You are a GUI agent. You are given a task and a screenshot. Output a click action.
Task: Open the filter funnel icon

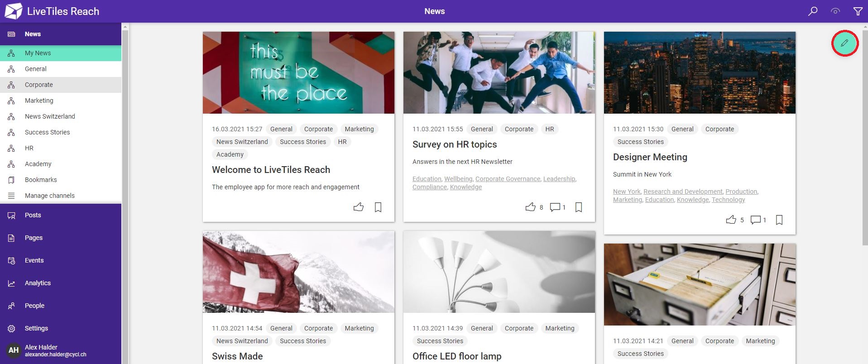coord(858,11)
